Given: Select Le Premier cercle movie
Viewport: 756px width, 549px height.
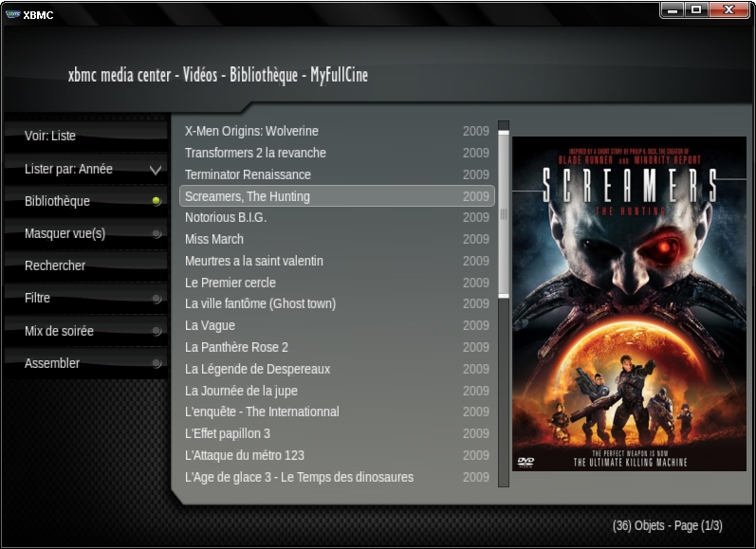Looking at the screenshot, I should [337, 283].
